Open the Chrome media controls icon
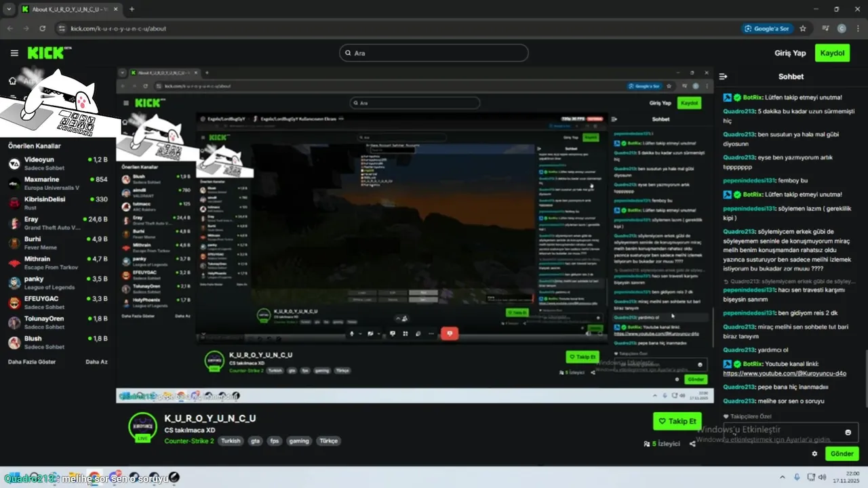The image size is (868, 488). tap(825, 28)
